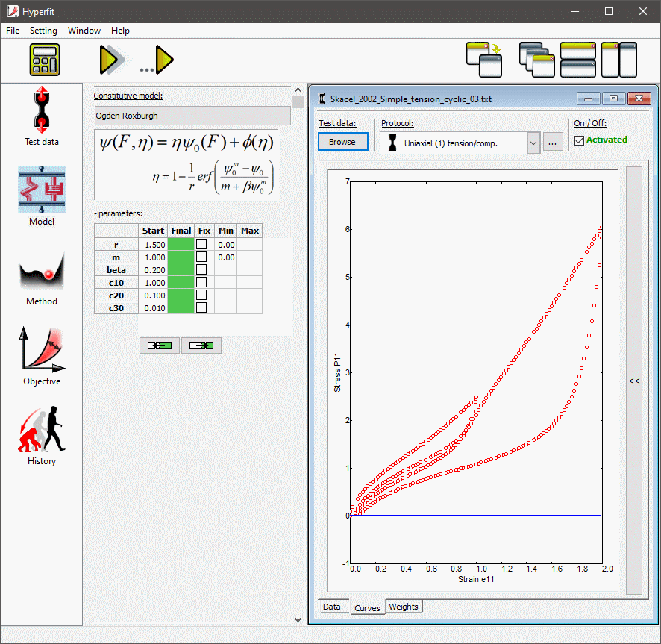Click the Final cell for r
Screen dimensions: 661x644
click(x=181, y=245)
